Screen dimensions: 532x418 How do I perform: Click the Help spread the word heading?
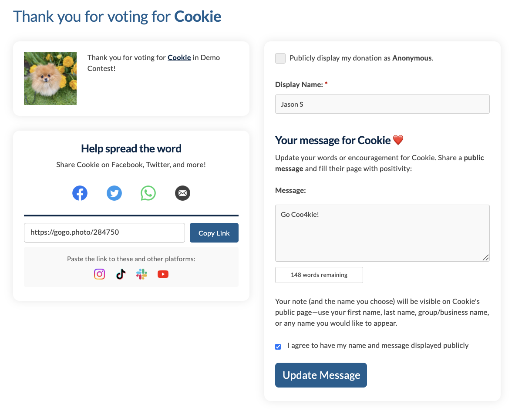tap(131, 148)
